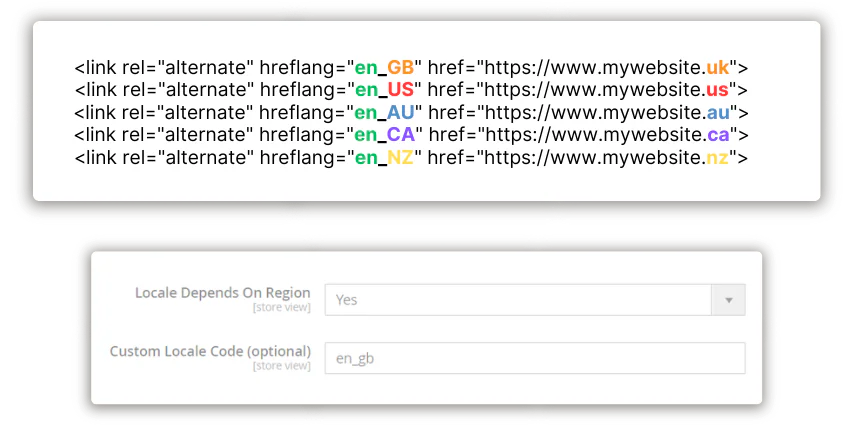
Task: Open the select box showing "Yes"
Action: pos(518,299)
